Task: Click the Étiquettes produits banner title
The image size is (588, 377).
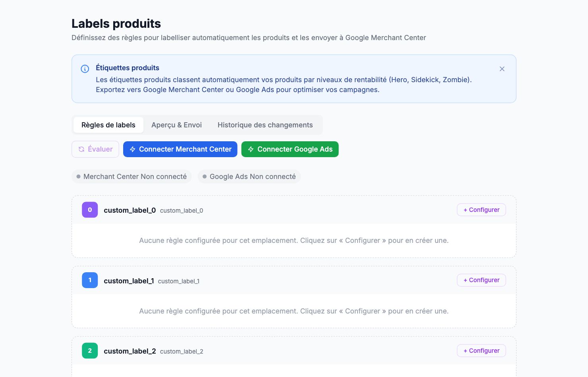Action: pos(128,68)
